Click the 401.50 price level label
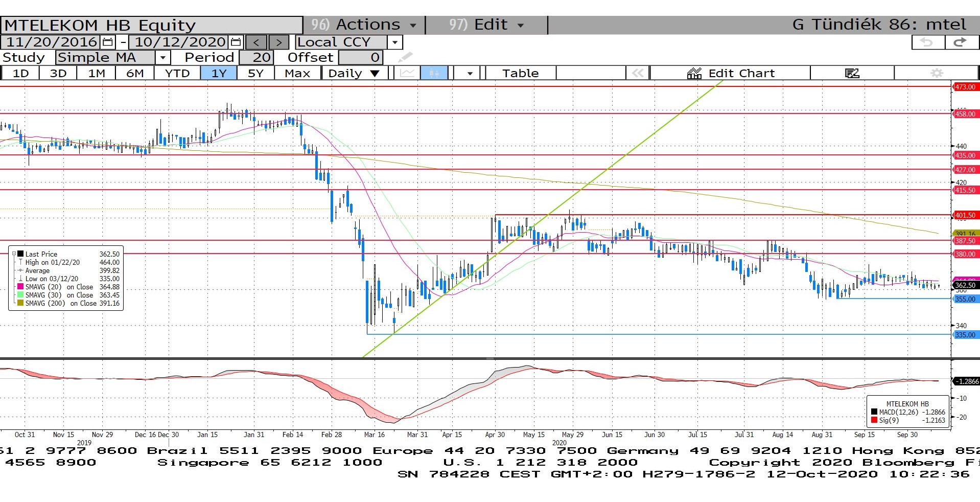 (966, 216)
